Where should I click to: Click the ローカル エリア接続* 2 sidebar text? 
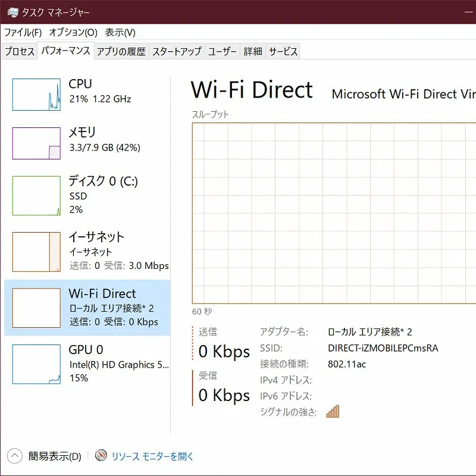click(x=111, y=308)
